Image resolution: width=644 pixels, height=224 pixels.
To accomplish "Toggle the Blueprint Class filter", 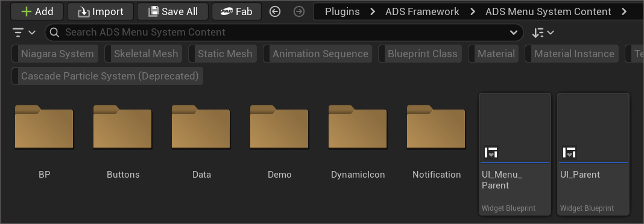I will coord(420,54).
